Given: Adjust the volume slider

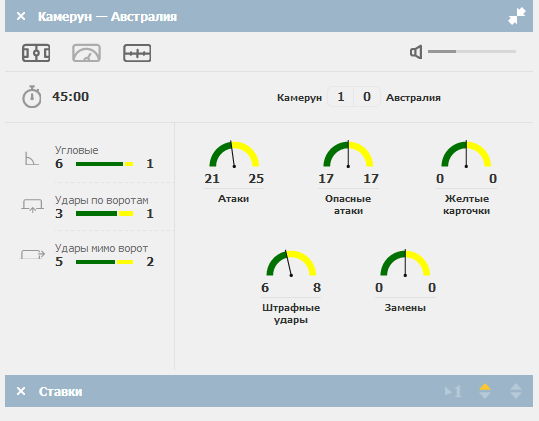Looking at the screenshot, I should coord(472,52).
